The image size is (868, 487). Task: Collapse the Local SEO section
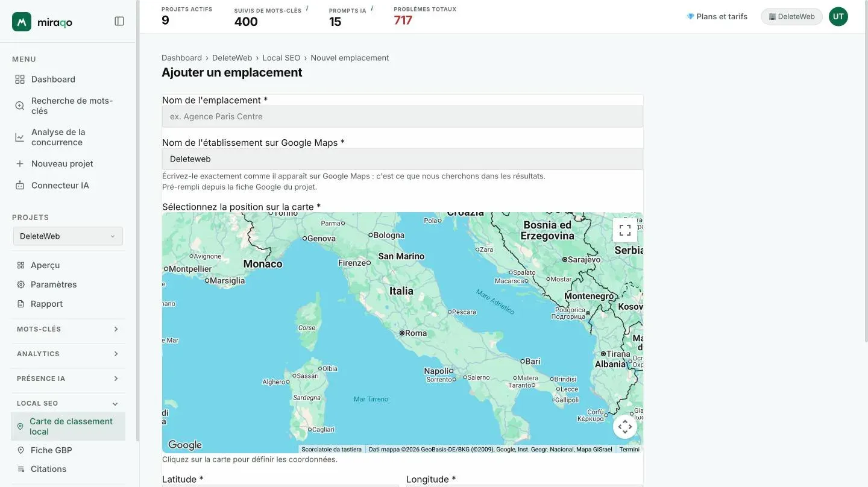68,403
